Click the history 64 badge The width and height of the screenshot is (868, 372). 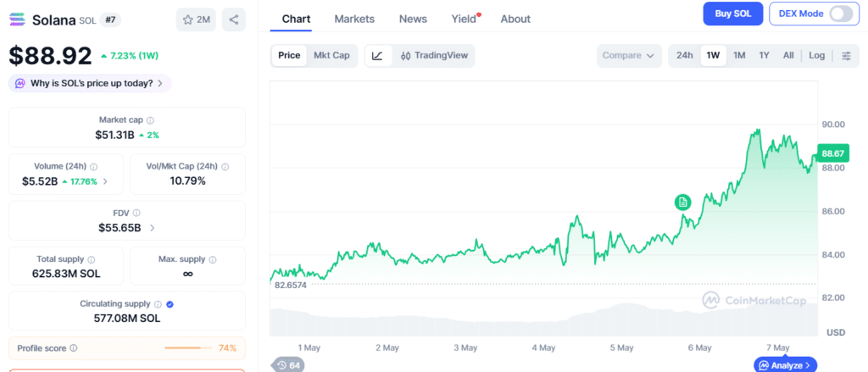[x=287, y=365]
